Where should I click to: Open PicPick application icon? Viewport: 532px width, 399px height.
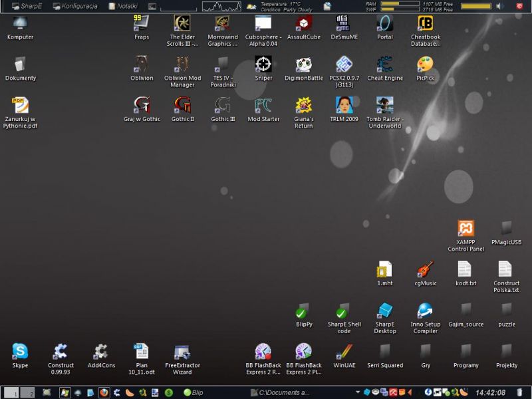425,69
